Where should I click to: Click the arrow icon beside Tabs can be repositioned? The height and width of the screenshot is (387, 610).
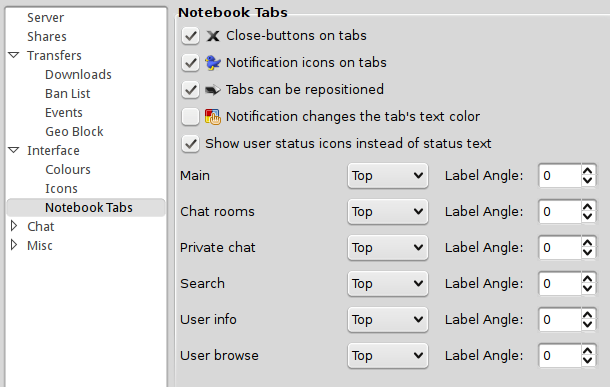(213, 90)
